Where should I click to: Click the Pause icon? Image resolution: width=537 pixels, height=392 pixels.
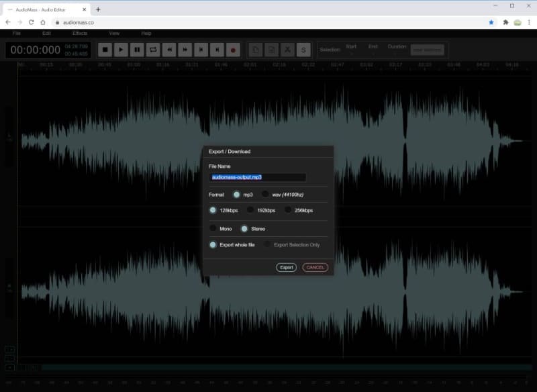(136, 50)
